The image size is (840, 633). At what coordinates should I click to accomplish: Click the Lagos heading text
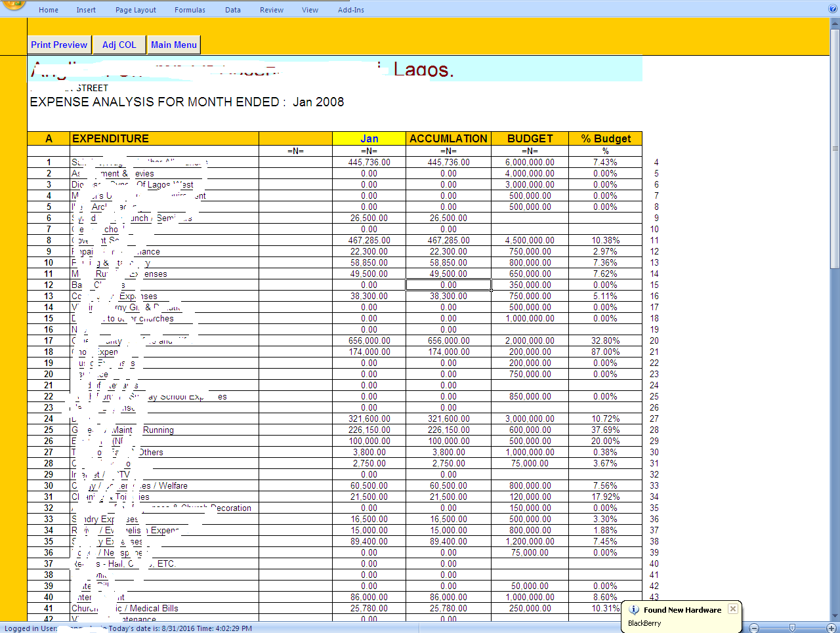tap(423, 70)
